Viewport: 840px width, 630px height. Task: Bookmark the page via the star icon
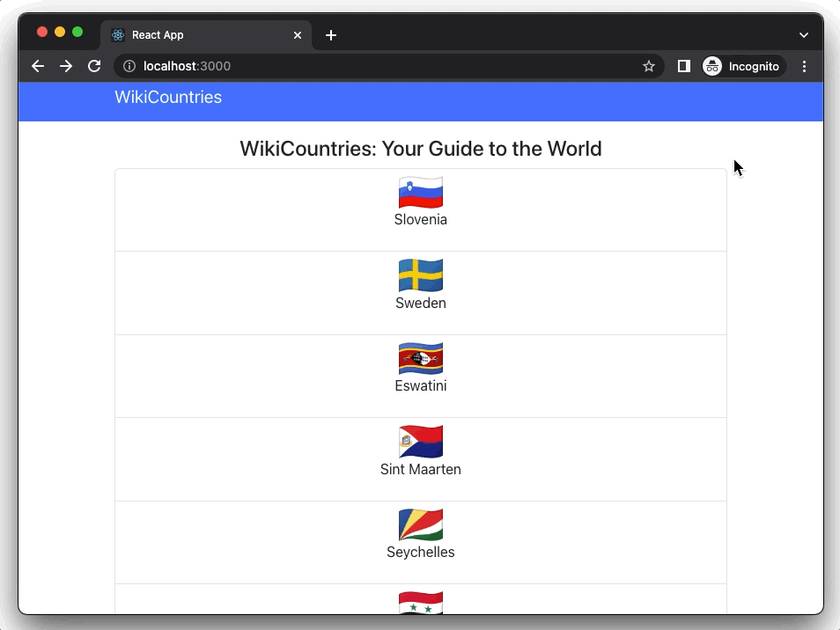(649, 66)
